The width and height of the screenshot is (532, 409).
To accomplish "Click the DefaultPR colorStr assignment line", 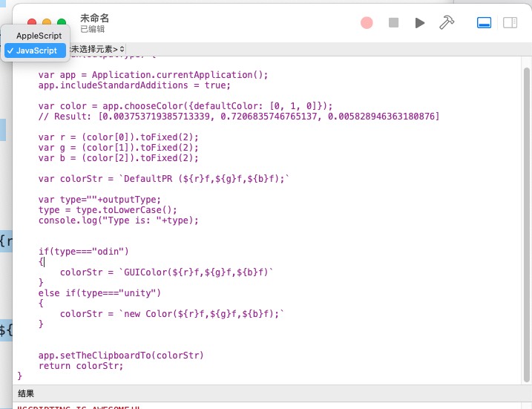I will pos(163,179).
